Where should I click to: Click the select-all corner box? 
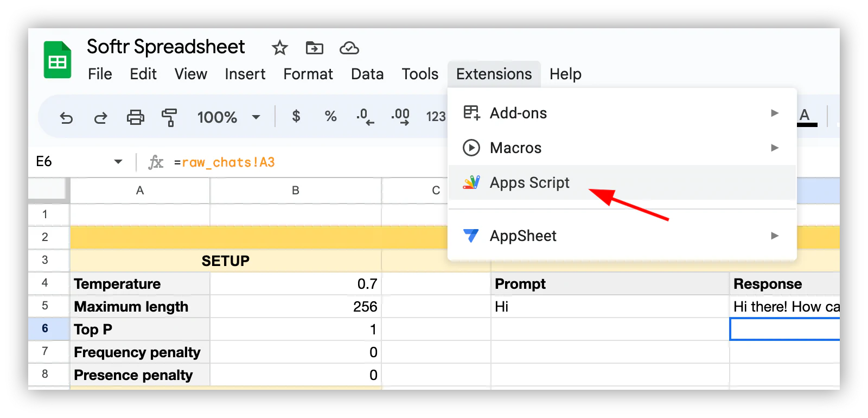(x=49, y=191)
